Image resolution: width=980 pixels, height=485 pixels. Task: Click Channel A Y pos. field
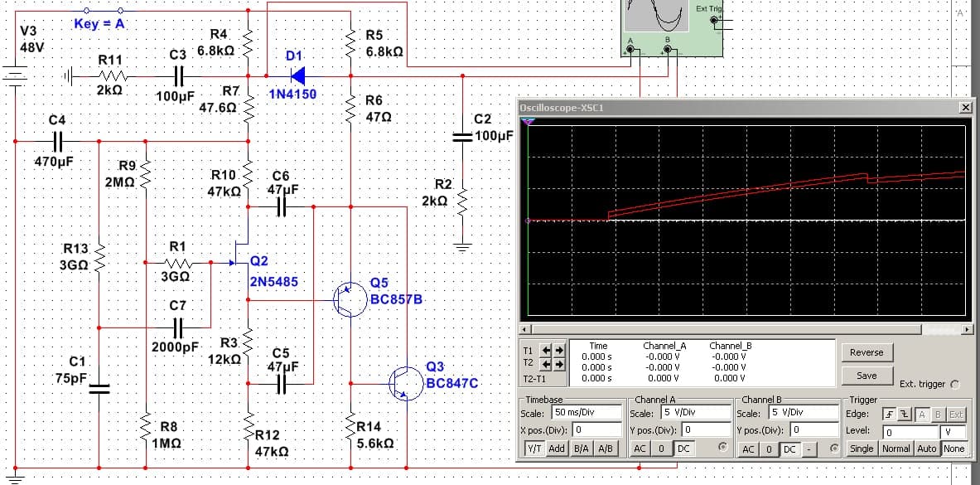(706, 430)
